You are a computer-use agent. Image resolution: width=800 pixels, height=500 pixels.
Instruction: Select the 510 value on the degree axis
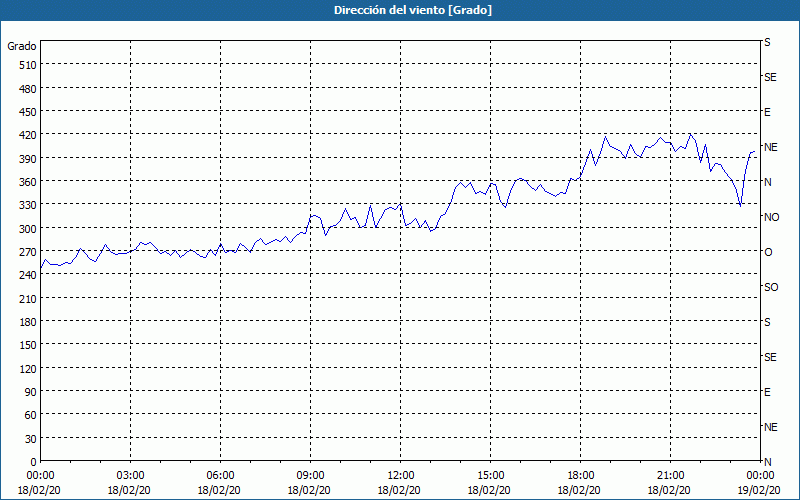pos(28,65)
